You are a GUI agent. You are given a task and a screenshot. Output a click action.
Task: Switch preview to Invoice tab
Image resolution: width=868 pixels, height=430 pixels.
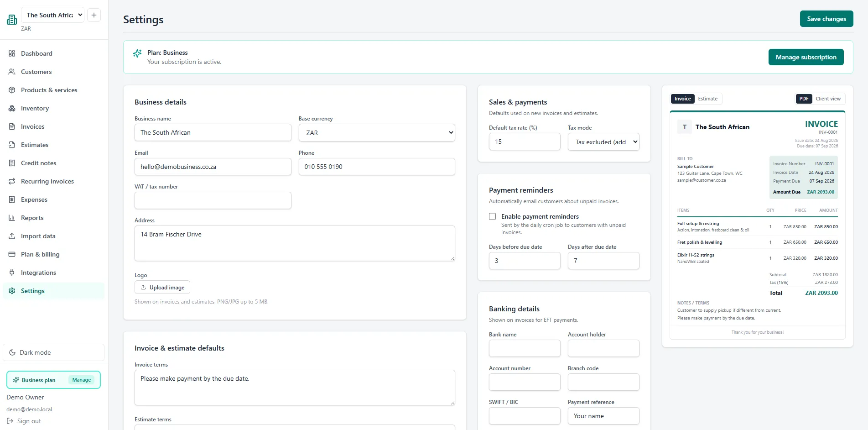(x=683, y=99)
